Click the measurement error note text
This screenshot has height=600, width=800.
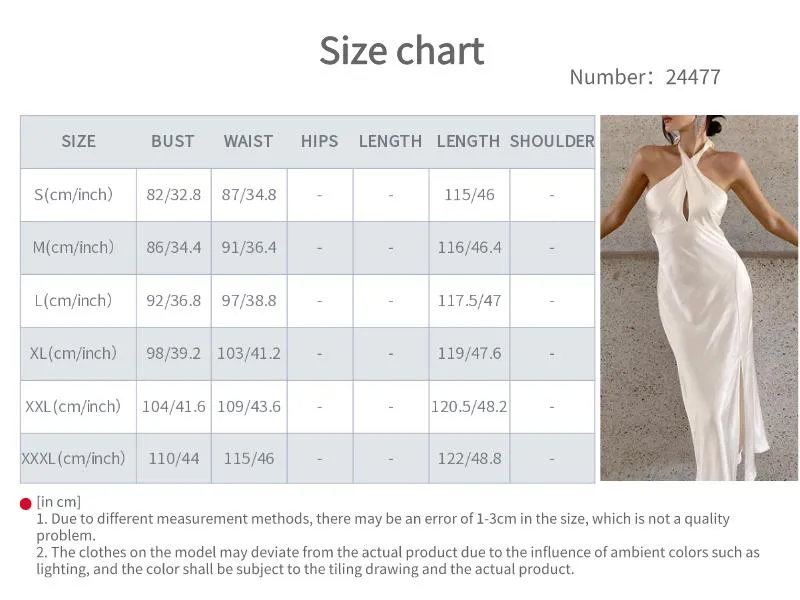(383, 527)
